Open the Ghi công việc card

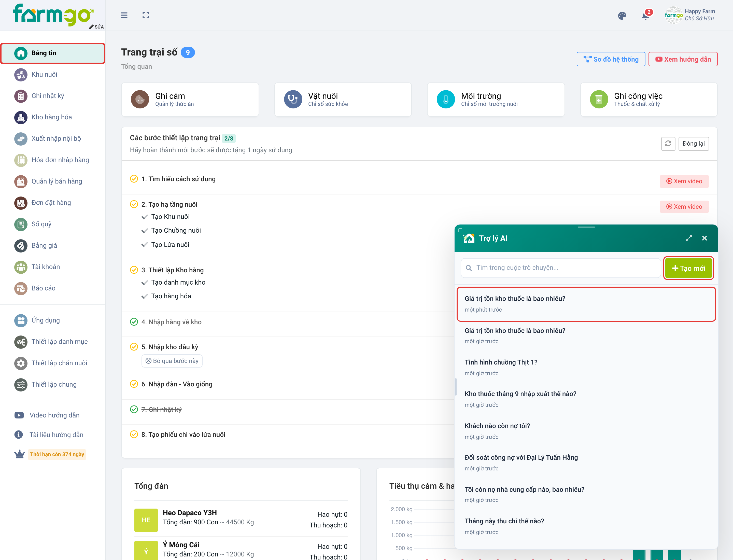[x=649, y=99]
